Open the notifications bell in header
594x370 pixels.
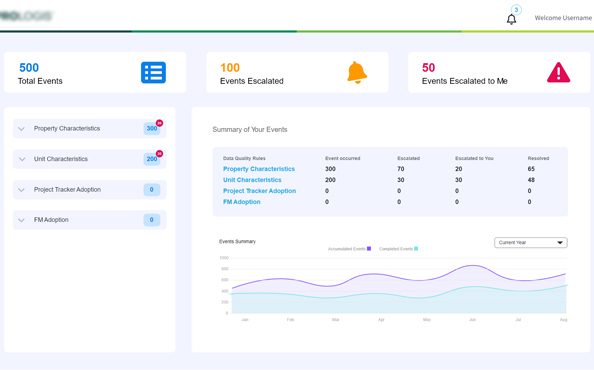pyautogui.click(x=511, y=19)
